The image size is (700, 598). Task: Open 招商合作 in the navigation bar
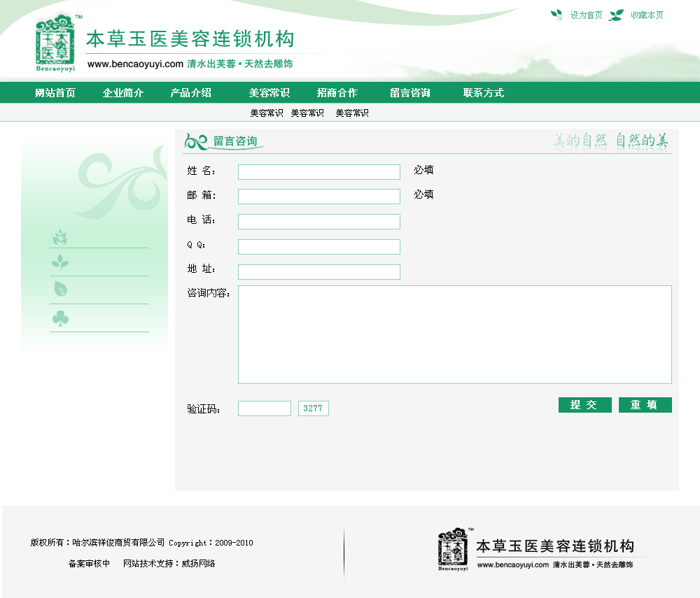pos(337,93)
